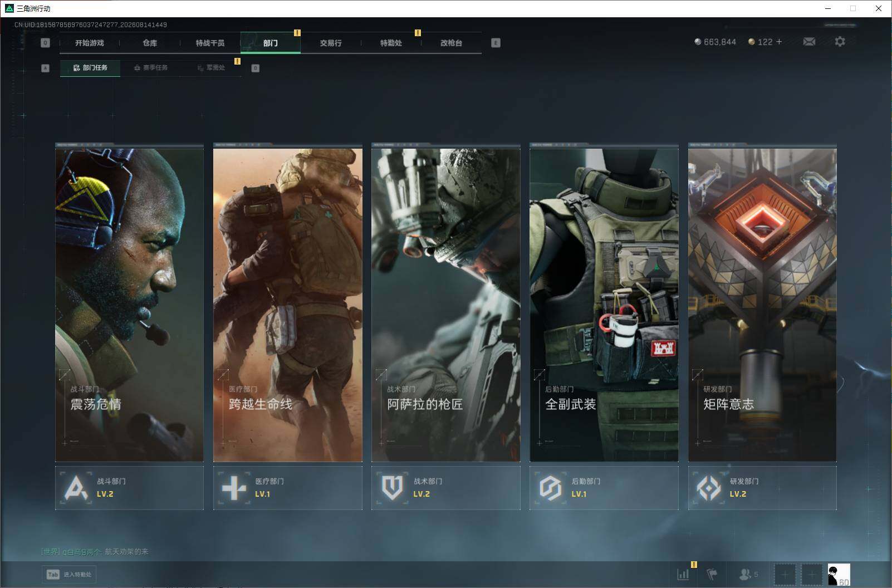Screen dimensions: 892x588
Task: Open the mail envelope icon
Action: (809, 42)
